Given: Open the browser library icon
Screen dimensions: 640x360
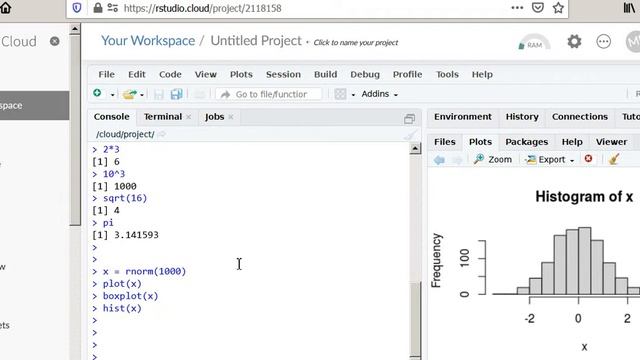Looking at the screenshot, I should (629, 8).
